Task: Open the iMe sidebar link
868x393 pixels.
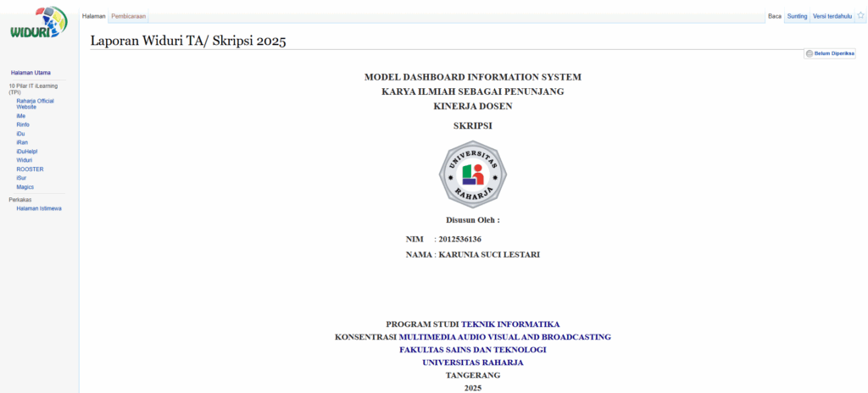Action: [x=21, y=116]
